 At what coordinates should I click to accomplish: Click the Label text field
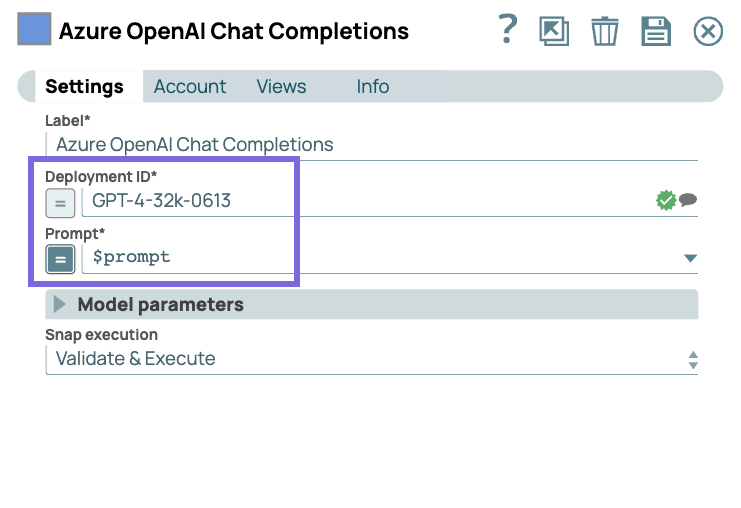[x=371, y=145]
